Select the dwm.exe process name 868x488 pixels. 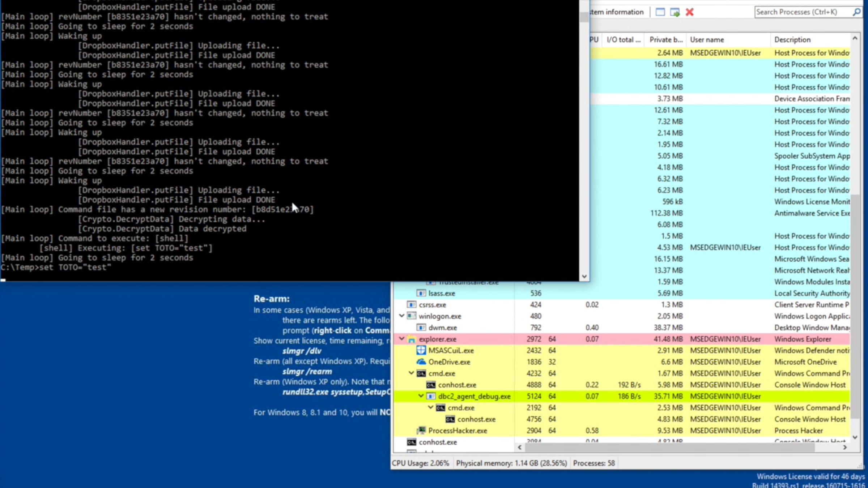[443, 328]
